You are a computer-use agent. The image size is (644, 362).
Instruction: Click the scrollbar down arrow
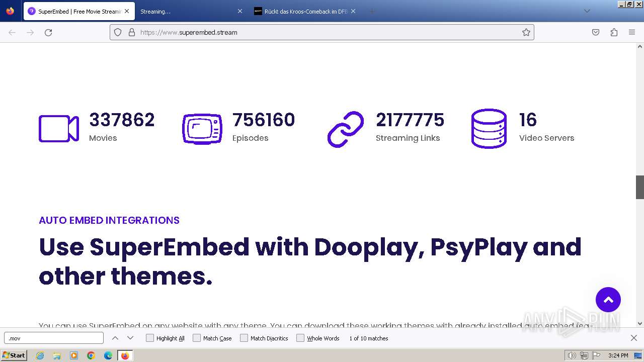(x=640, y=323)
